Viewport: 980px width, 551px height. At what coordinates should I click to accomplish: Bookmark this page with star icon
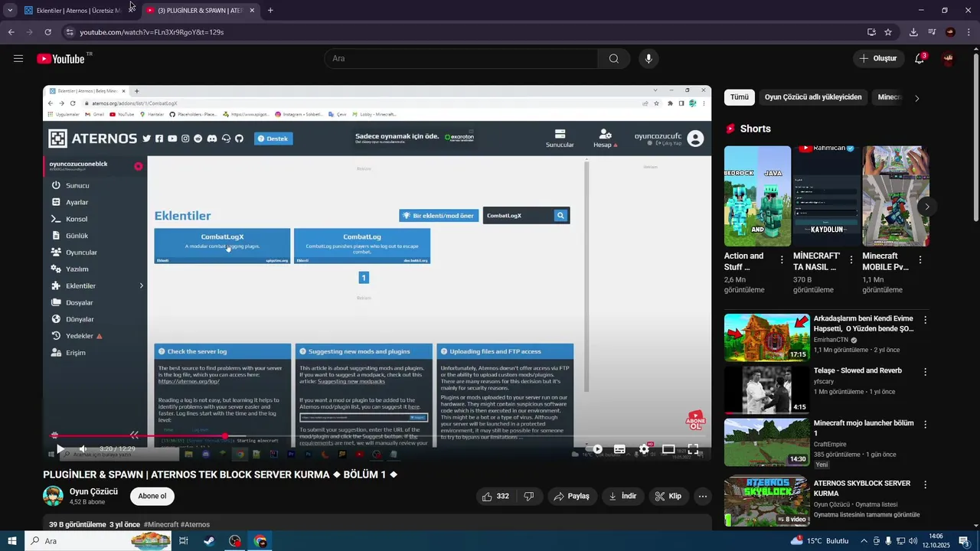click(x=888, y=32)
